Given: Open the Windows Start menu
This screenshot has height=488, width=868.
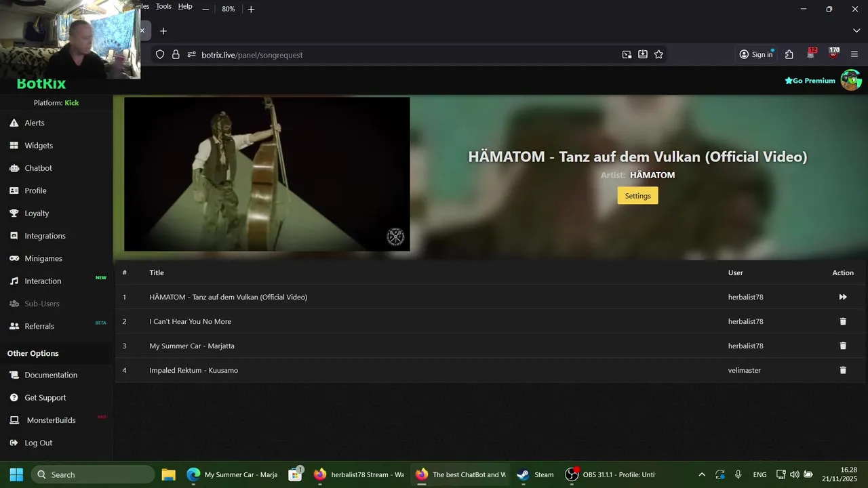Looking at the screenshot, I should click(x=16, y=474).
